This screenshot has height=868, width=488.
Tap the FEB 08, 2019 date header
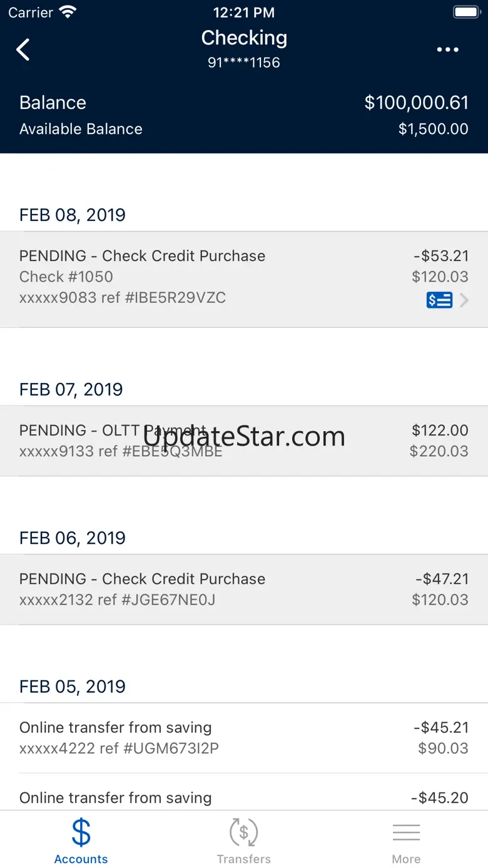73,215
